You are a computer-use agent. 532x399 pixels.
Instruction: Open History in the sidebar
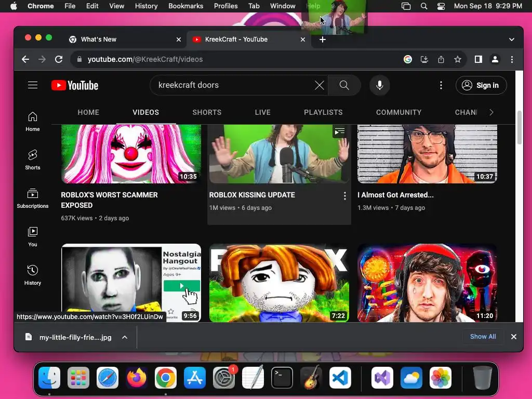click(33, 275)
